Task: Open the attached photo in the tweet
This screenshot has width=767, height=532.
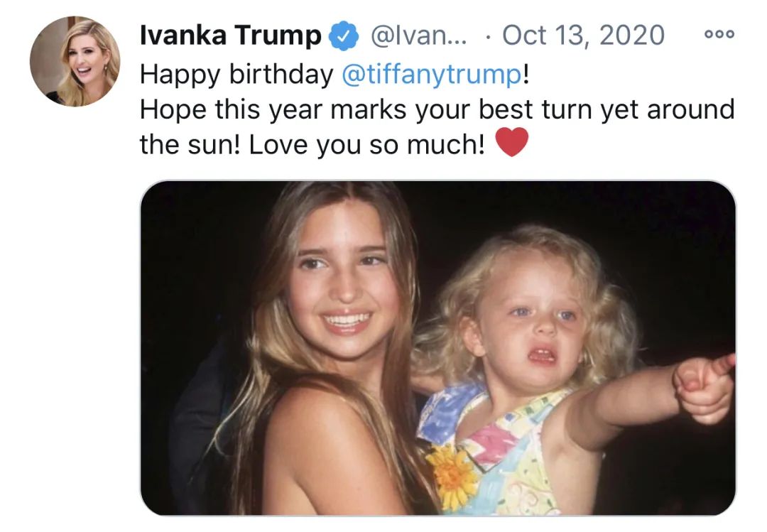Action: pos(437,347)
